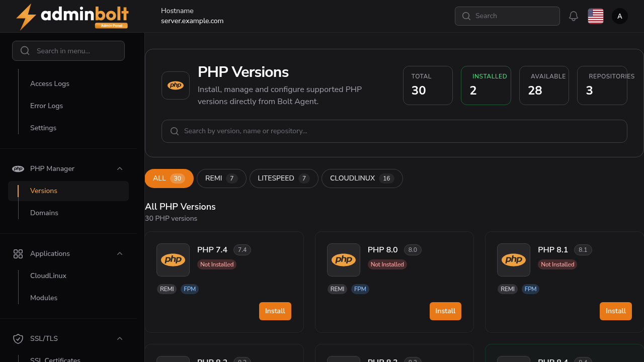Open the notifications bell
This screenshot has width=644, height=362.
point(574,16)
